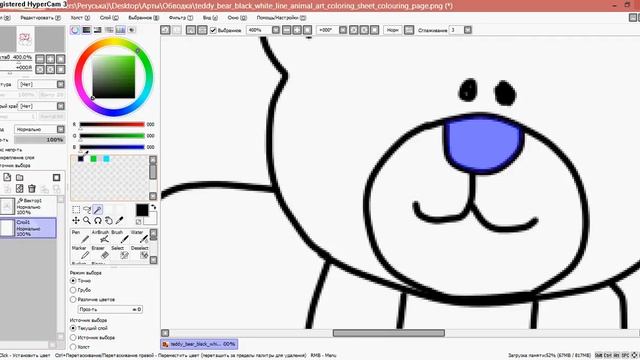Delete the current layer via trash icon

32,188
